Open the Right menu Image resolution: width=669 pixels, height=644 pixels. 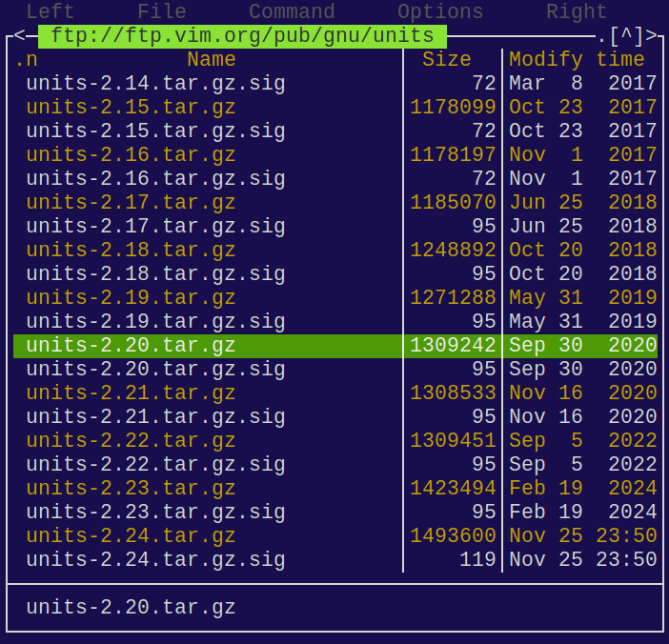point(577,12)
